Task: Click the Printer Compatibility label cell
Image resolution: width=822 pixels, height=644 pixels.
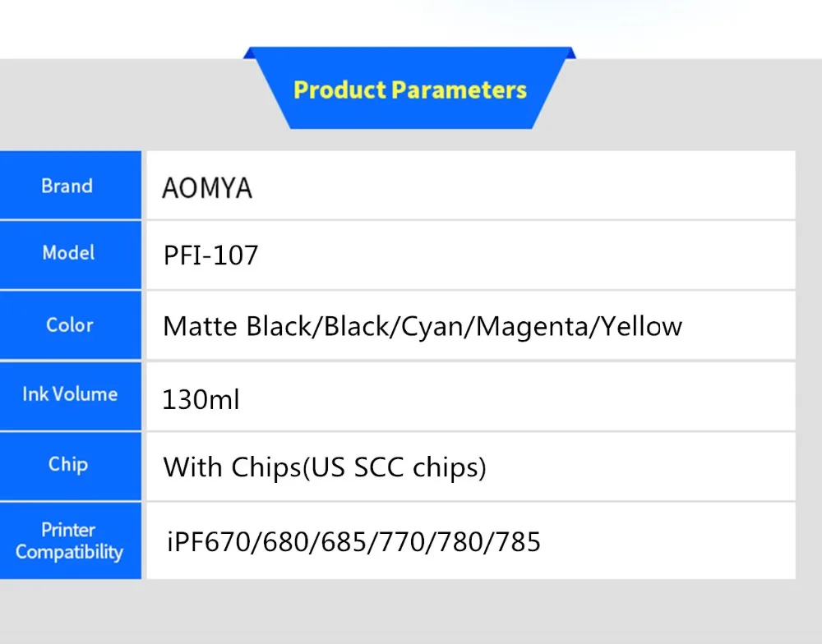Action: 70,541
